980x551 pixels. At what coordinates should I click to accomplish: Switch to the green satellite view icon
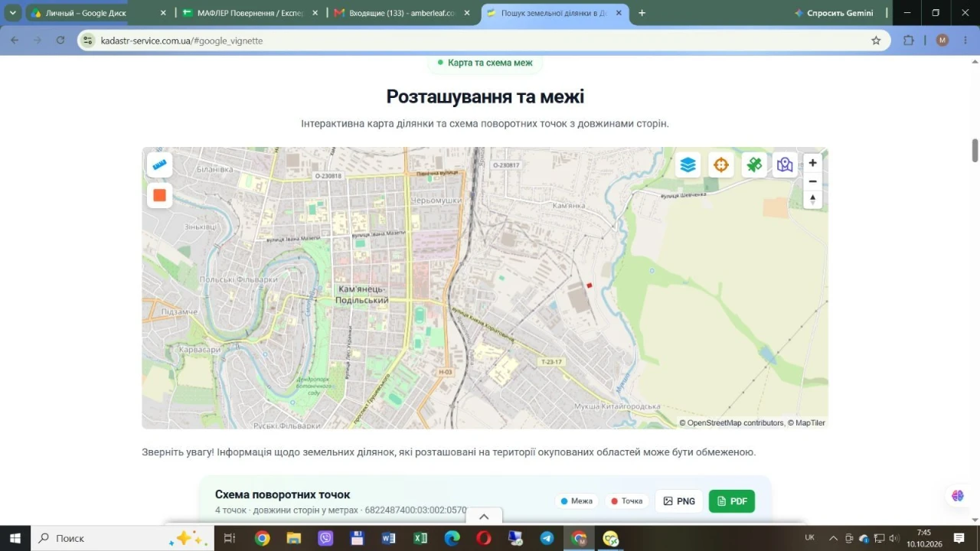(754, 165)
